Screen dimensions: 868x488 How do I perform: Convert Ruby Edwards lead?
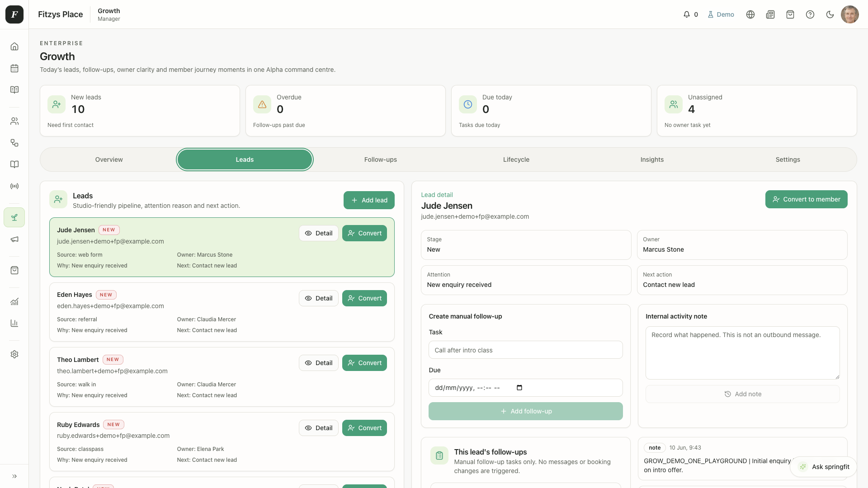[x=364, y=428]
